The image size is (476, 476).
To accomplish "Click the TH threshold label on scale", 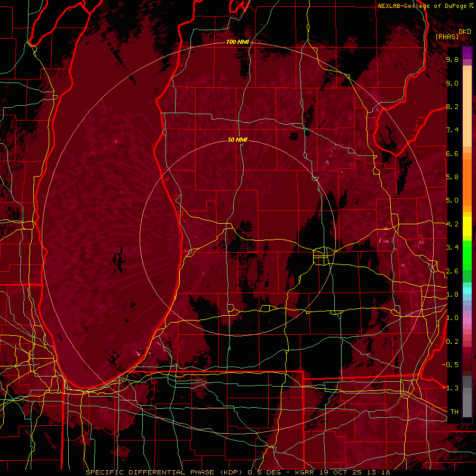I will pos(454,412).
